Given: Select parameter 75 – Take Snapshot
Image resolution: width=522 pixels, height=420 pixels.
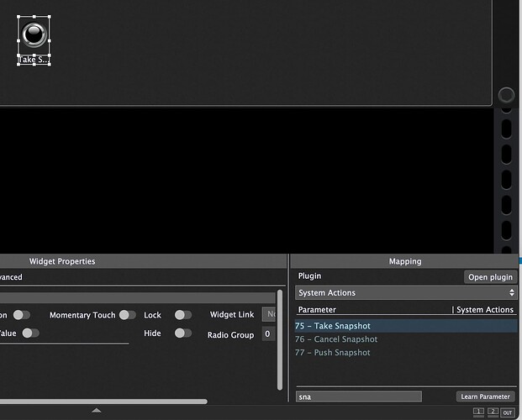Looking at the screenshot, I should (x=406, y=326).
